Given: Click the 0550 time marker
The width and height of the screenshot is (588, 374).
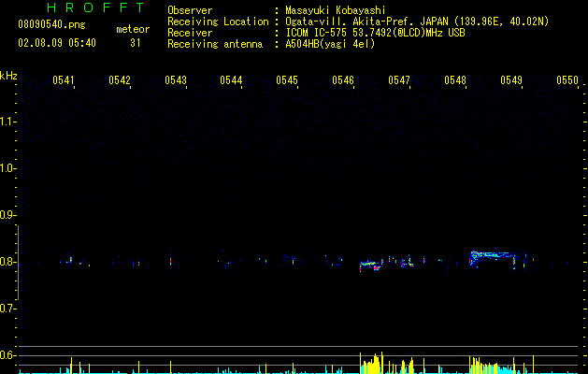Looking at the screenshot, I should (x=567, y=80).
